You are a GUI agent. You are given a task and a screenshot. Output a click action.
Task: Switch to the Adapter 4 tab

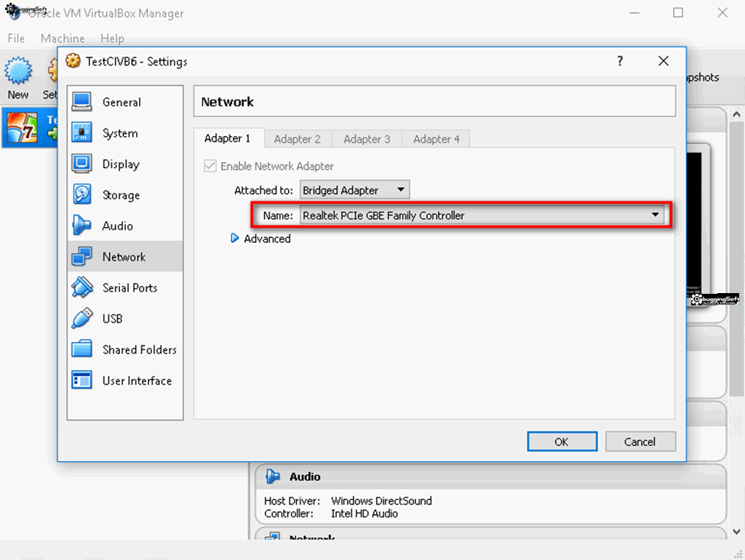coord(437,139)
